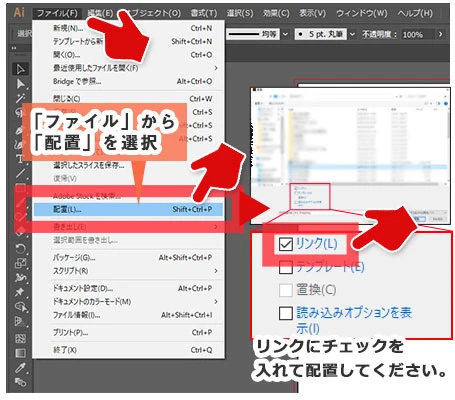Select the Width warp tool

pos(20,277)
